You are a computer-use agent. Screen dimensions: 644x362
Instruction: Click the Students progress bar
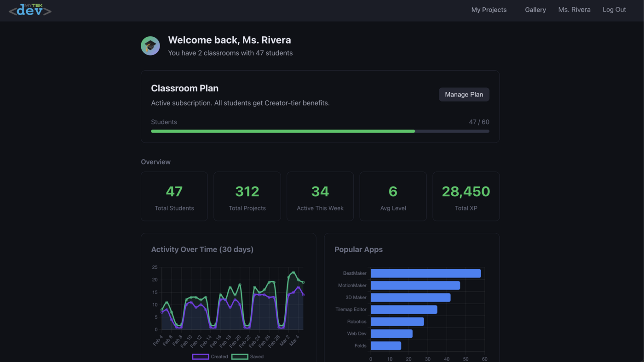(320, 131)
